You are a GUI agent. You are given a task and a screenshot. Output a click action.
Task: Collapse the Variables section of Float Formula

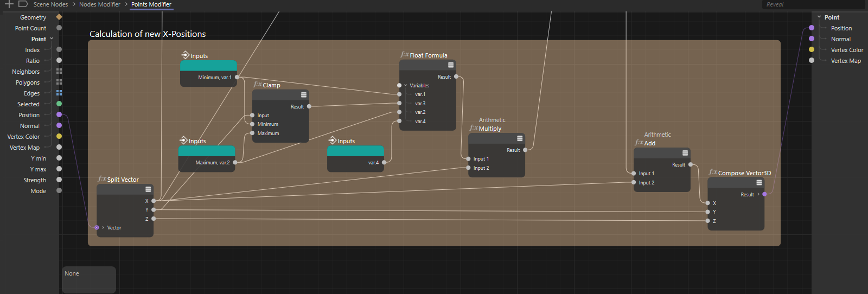pos(405,85)
